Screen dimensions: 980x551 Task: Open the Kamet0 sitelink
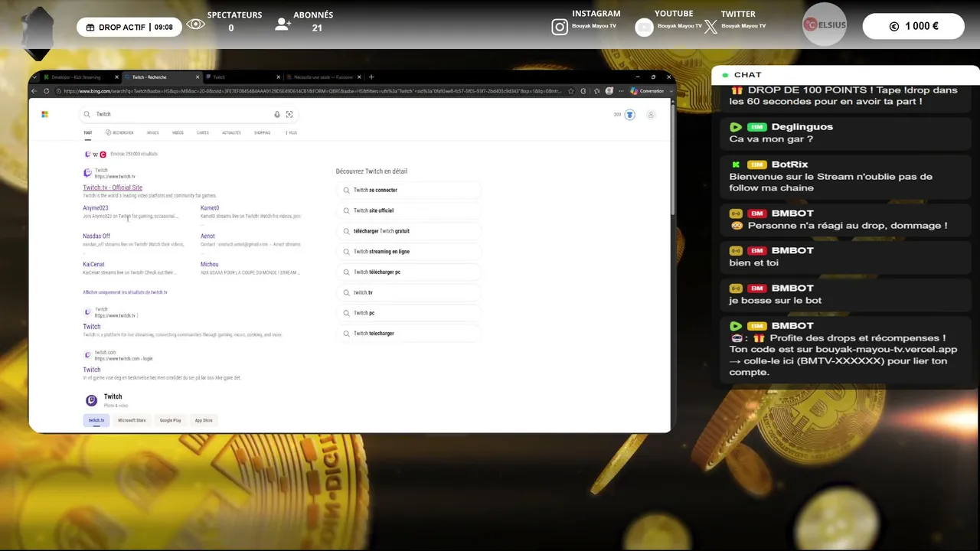(x=210, y=208)
